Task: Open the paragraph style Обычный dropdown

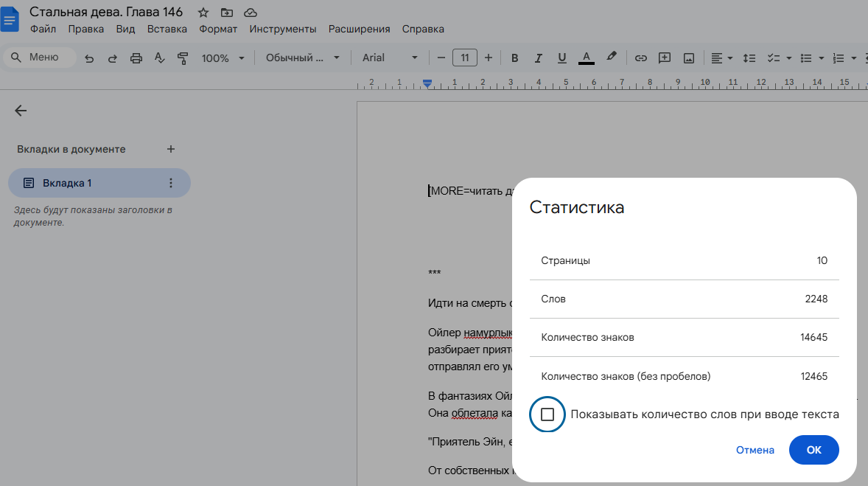Action: (303, 58)
